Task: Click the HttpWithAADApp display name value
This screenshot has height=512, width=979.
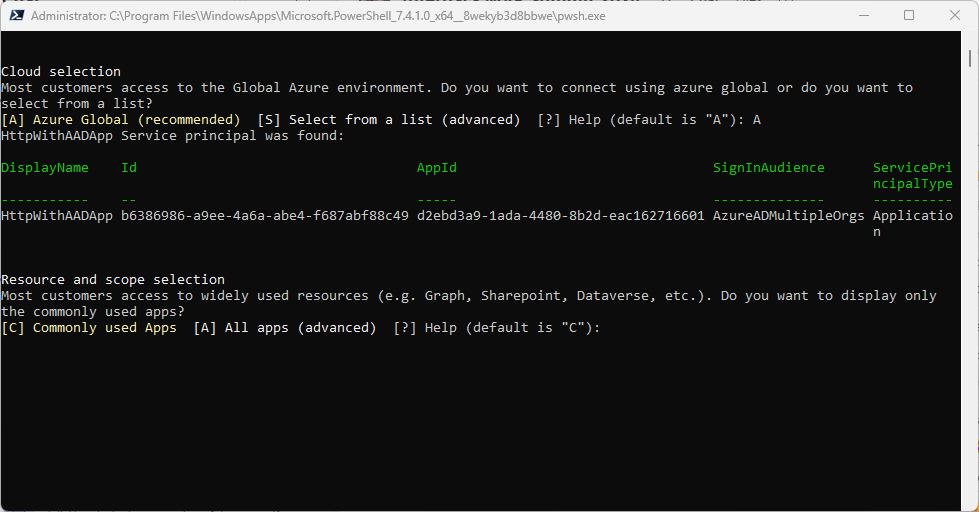Action: (57, 216)
